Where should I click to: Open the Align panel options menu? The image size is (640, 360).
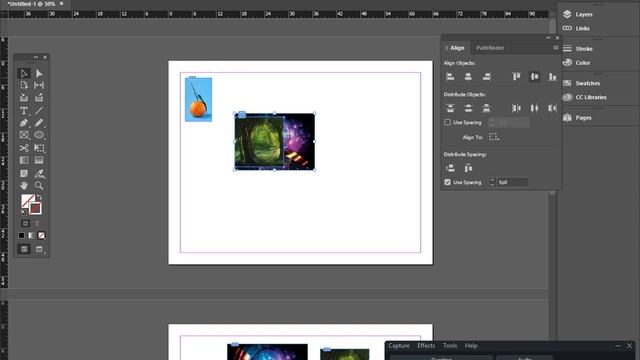pyautogui.click(x=556, y=48)
